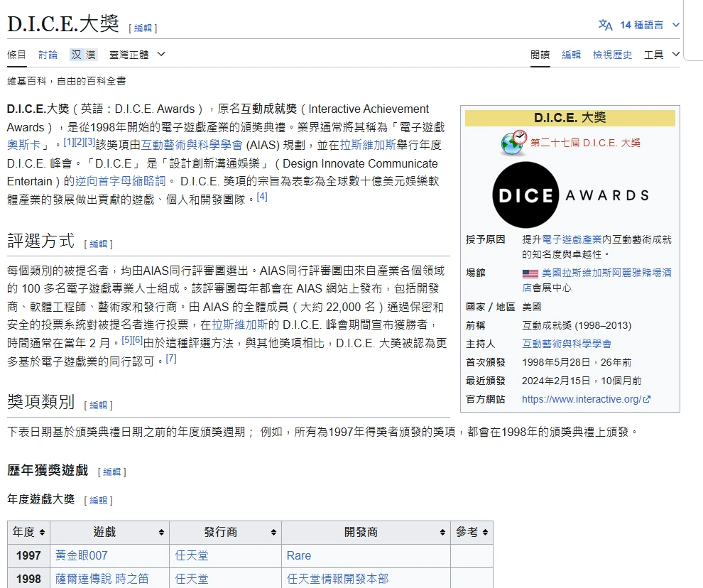This screenshot has height=588, width=703.
Task: Sort the table by 年度 column arrows
Action: point(42,532)
